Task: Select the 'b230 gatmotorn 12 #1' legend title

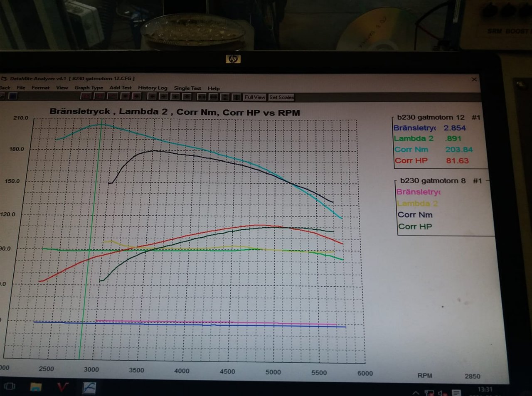Action: pos(438,117)
